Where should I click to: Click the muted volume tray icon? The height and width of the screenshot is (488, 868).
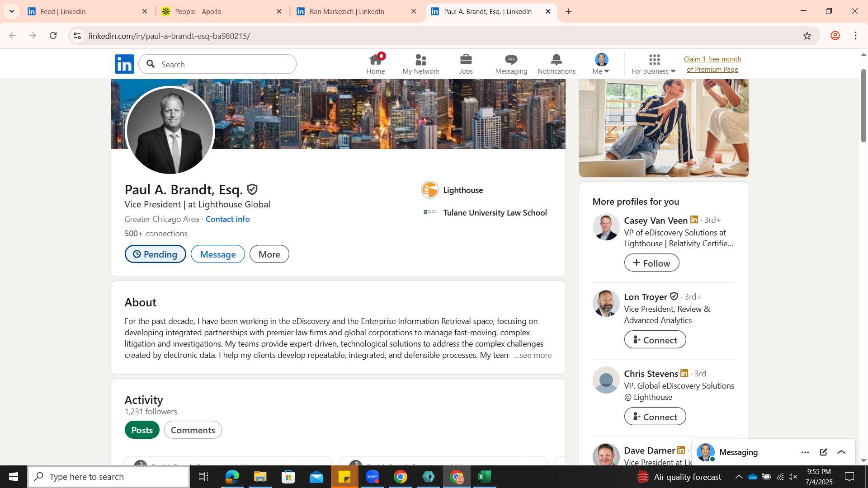click(x=793, y=477)
